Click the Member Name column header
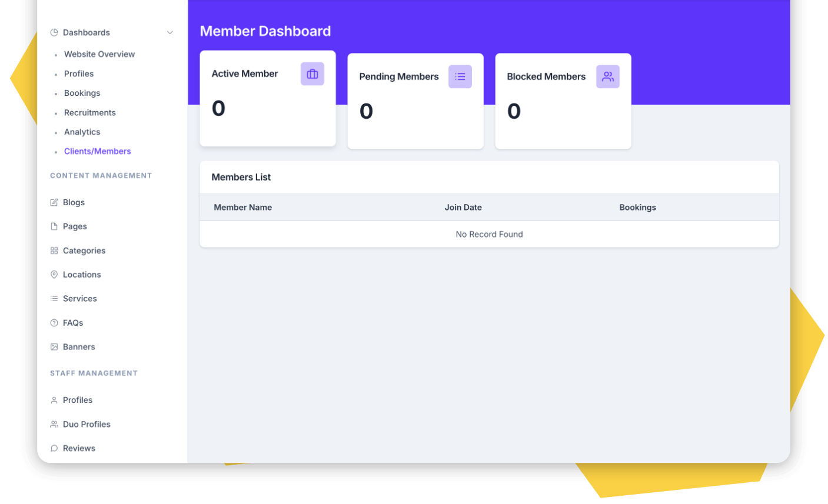The width and height of the screenshot is (828, 504). 243,207
